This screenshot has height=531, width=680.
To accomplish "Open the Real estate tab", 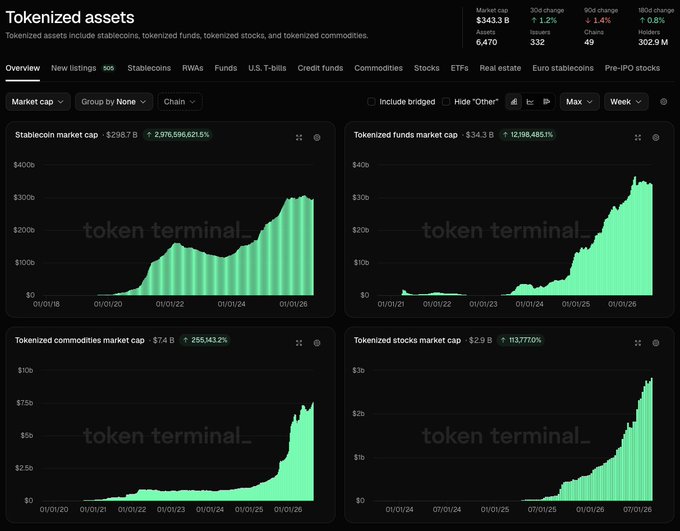I will point(500,68).
